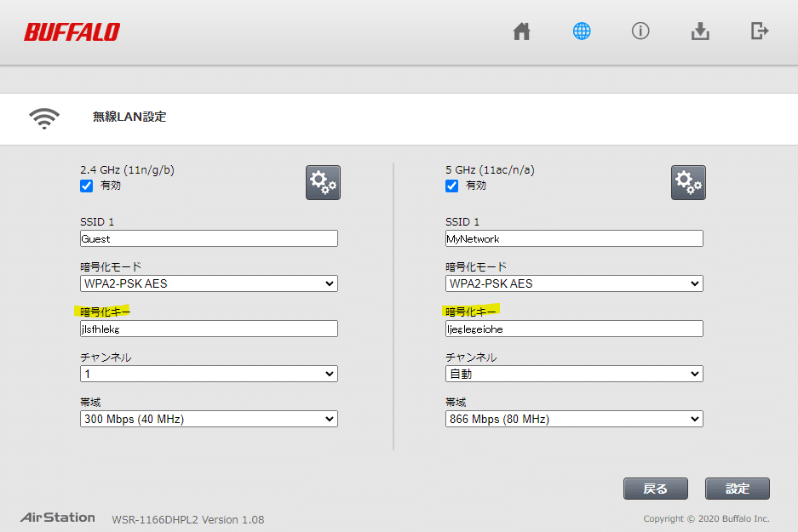Screen dimensions: 798x532
Task: Open 2.4 GHz advanced settings gear
Action: (x=323, y=183)
